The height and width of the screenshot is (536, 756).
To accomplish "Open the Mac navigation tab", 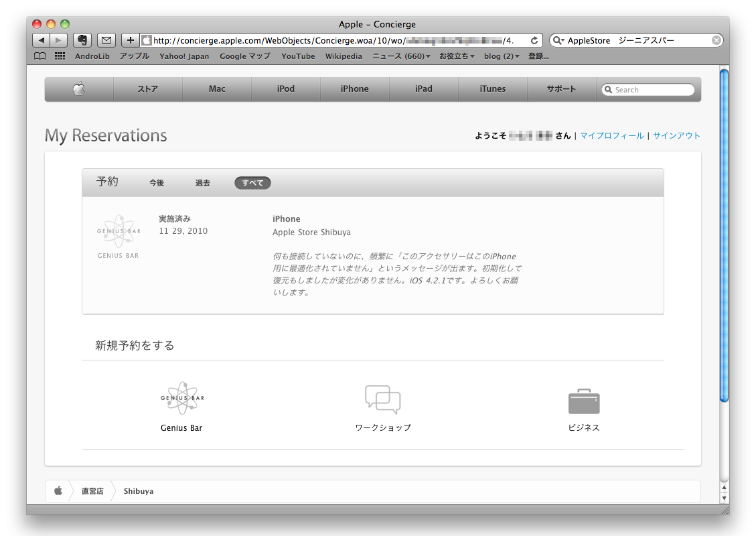I will coord(217,89).
